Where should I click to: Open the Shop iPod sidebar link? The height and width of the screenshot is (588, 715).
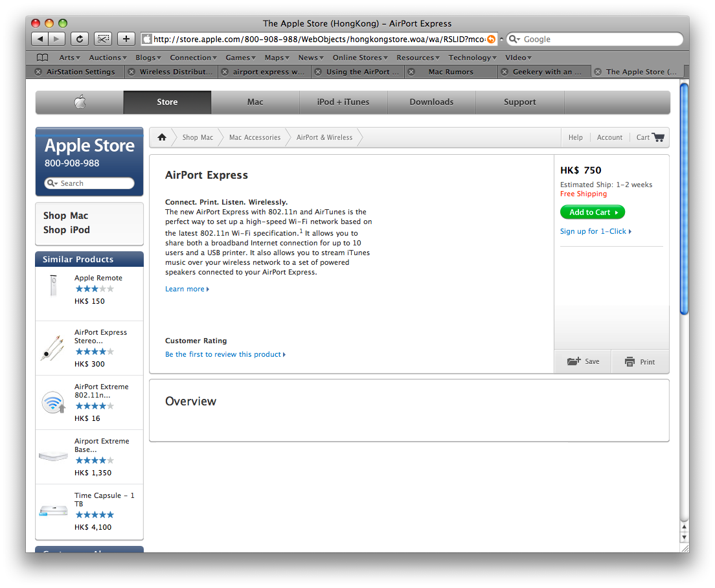pos(67,230)
